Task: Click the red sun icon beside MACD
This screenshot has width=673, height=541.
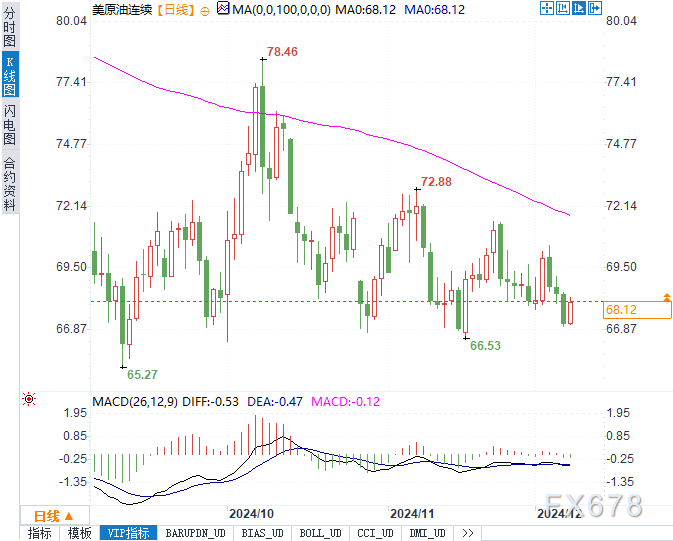Action: click(29, 399)
